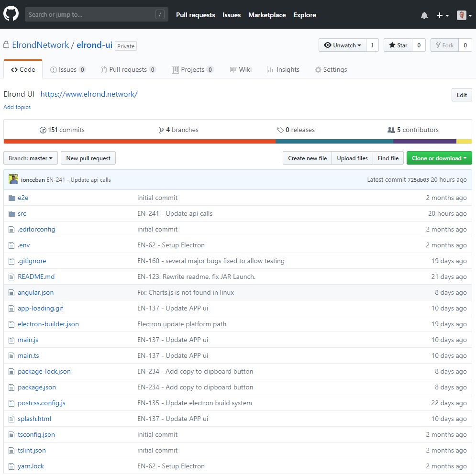
Task: Click the README.md file icon
Action: click(x=11, y=277)
